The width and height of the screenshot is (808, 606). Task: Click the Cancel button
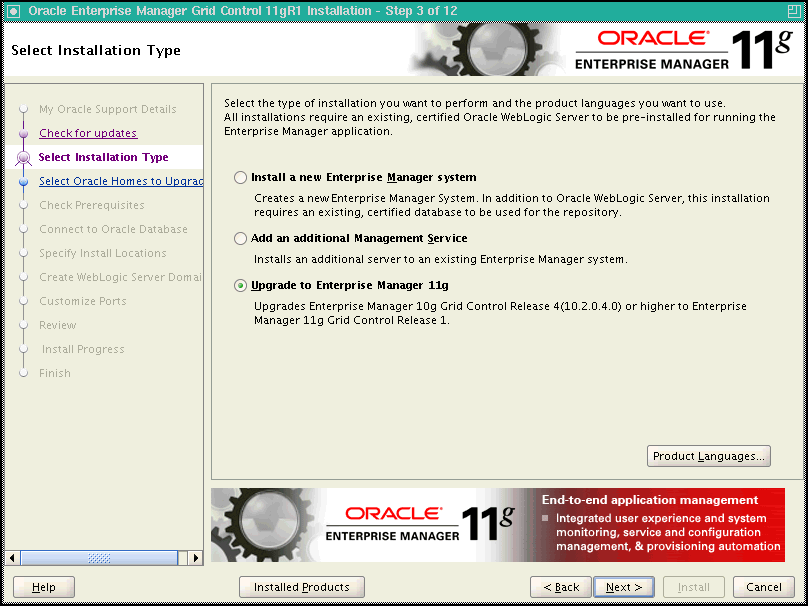click(764, 587)
